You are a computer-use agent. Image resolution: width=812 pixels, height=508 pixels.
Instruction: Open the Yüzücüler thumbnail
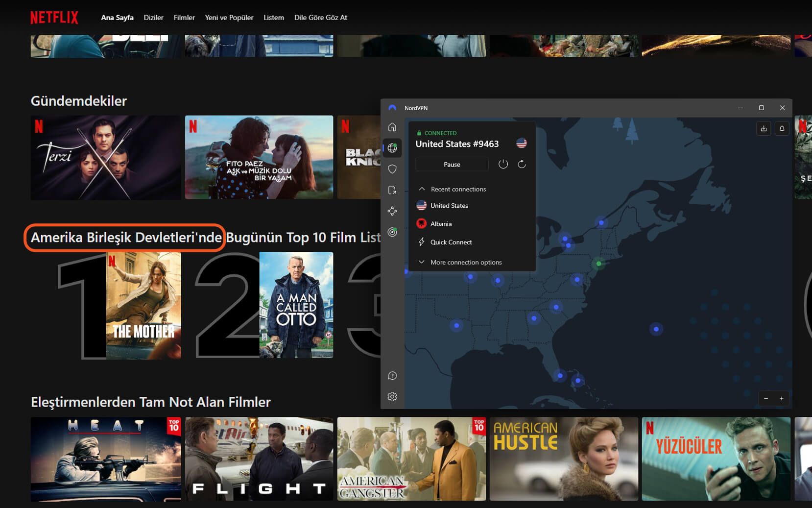716,459
